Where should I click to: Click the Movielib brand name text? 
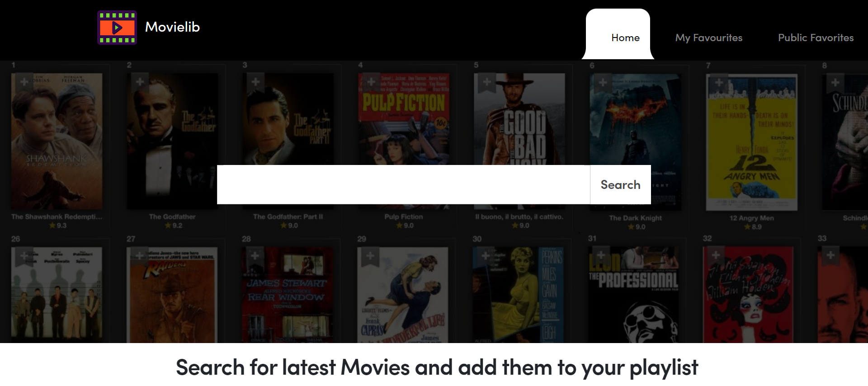pos(172,27)
